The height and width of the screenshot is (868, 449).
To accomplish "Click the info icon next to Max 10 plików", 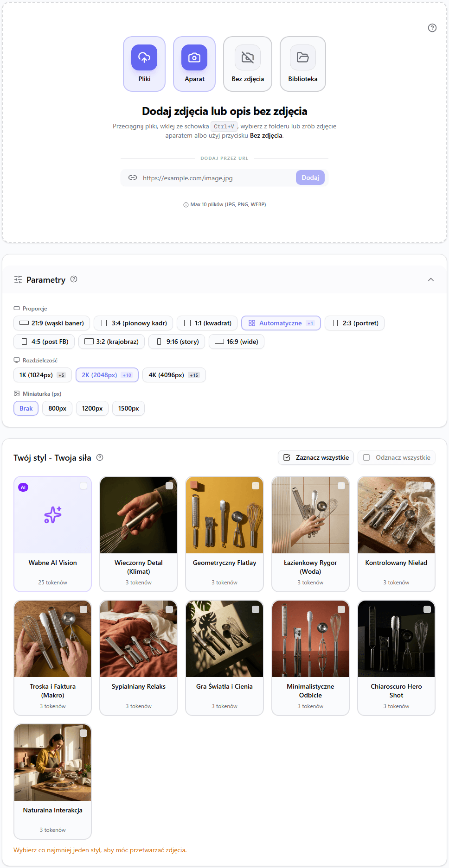I will pyautogui.click(x=186, y=205).
